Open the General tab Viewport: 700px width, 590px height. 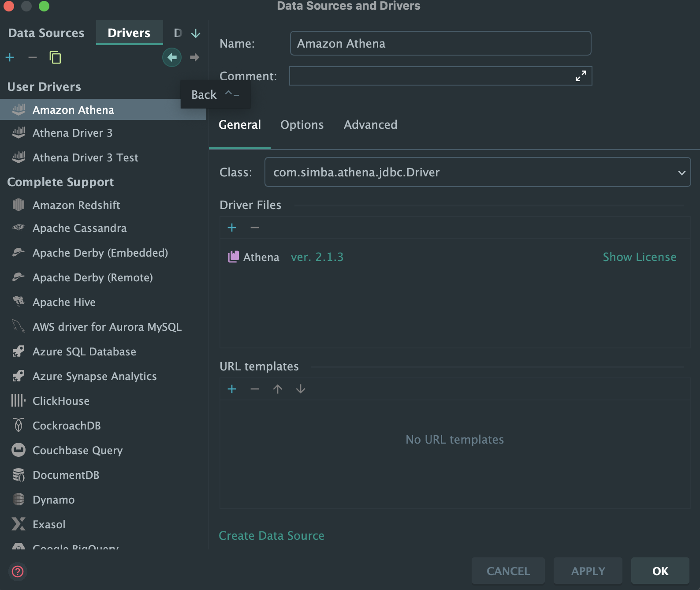tap(240, 125)
